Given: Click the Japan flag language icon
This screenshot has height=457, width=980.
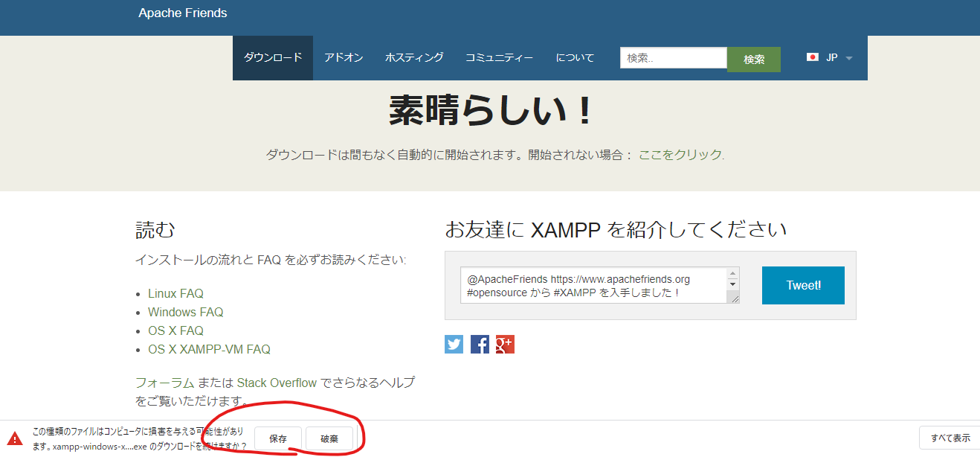Looking at the screenshot, I should [x=813, y=57].
